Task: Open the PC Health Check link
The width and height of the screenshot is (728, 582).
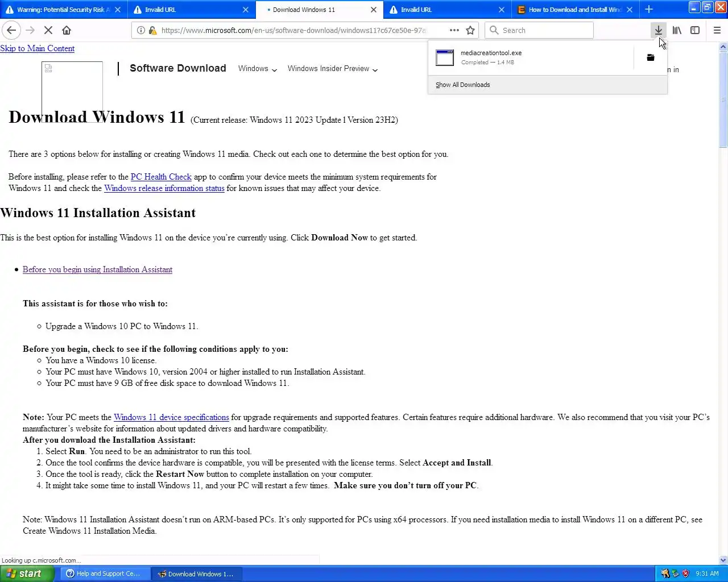Action: pyautogui.click(x=161, y=177)
